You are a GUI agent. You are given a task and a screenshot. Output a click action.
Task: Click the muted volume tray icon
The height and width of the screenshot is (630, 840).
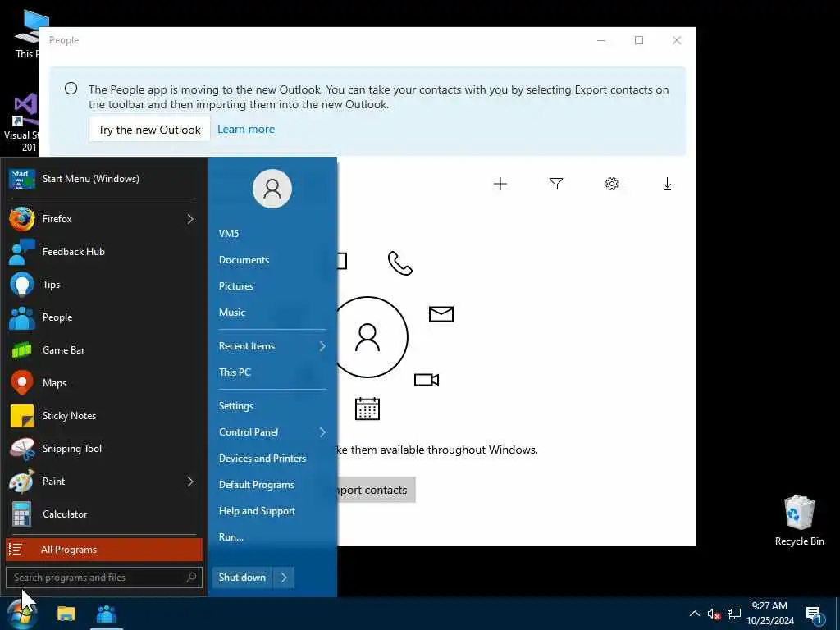(714, 614)
